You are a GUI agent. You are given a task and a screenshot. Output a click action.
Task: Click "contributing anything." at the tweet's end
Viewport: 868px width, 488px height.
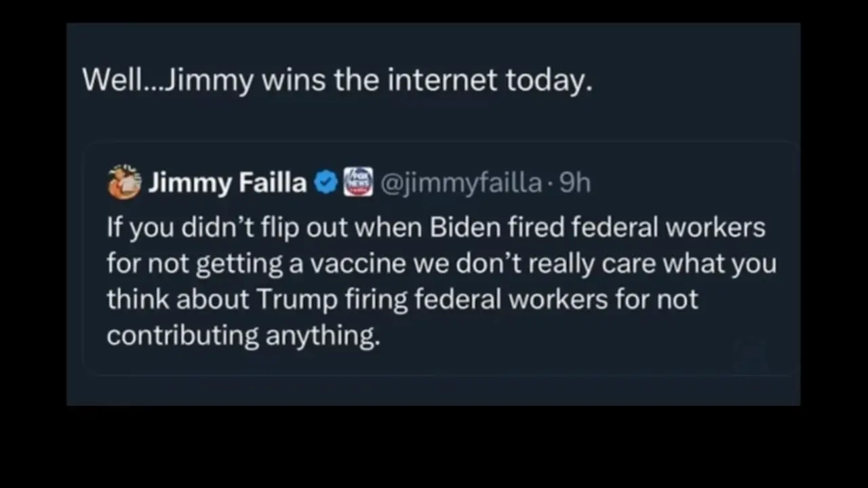[x=243, y=335]
